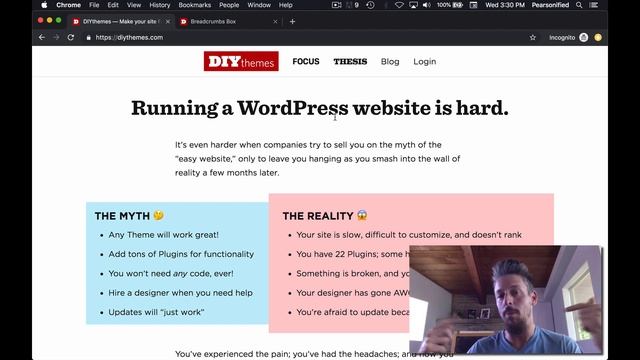Switch to the DIYthemes tab
Viewport: 640px width, 360px height.
tap(121, 22)
